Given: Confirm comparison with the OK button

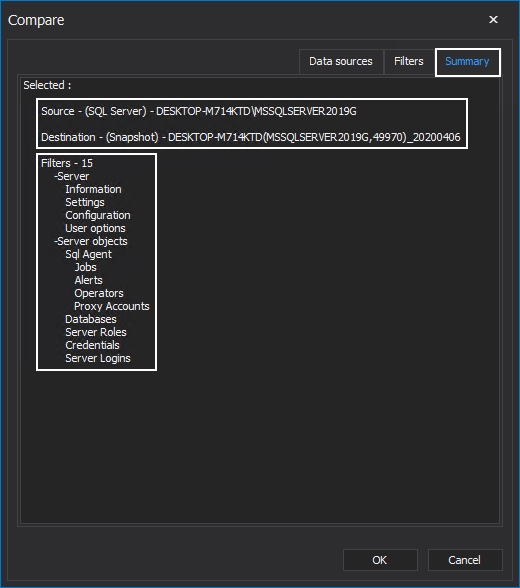Looking at the screenshot, I should click(380, 560).
